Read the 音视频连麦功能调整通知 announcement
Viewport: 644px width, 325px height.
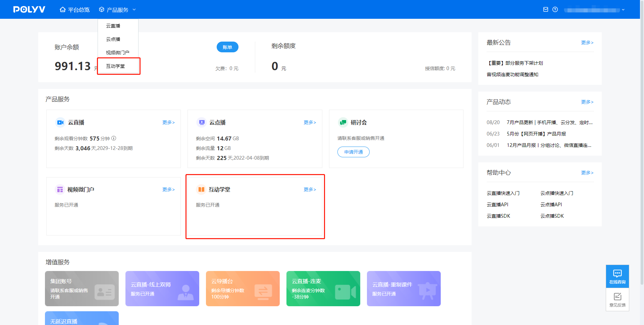tap(513, 74)
